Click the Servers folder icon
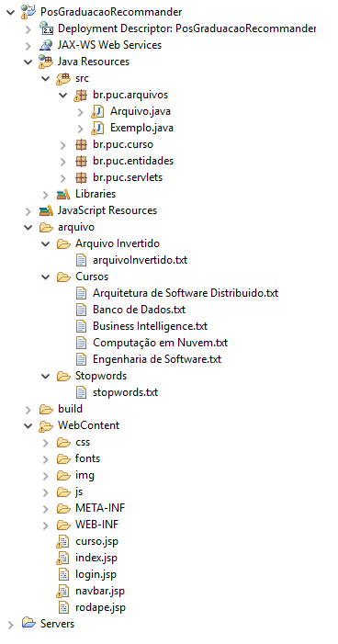 pyautogui.click(x=28, y=624)
